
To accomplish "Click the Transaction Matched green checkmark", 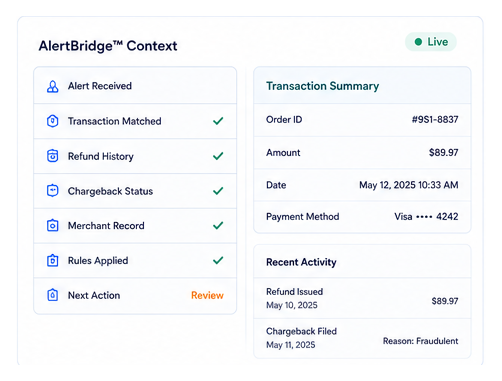I will (218, 121).
